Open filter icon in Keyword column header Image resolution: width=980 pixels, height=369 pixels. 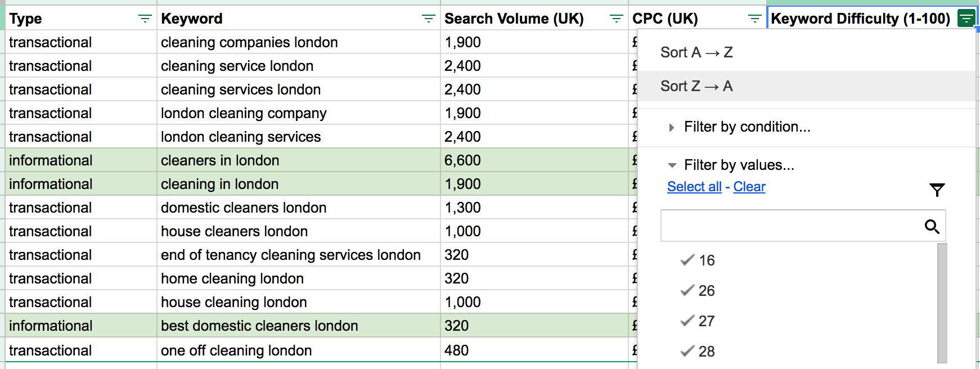428,19
